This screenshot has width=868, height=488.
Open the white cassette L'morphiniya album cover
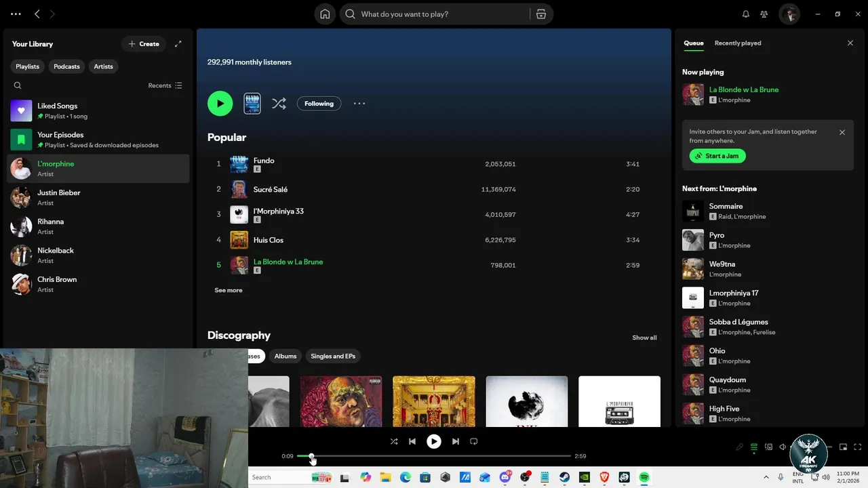pos(619,401)
